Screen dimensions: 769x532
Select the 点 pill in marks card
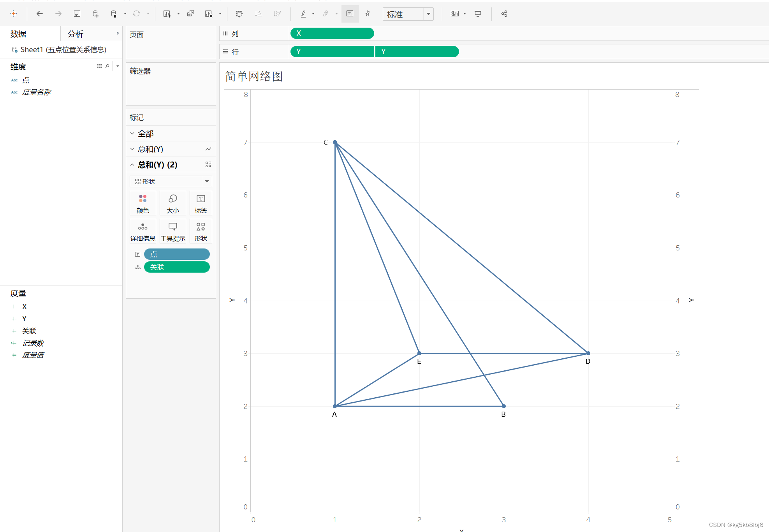[x=177, y=254]
